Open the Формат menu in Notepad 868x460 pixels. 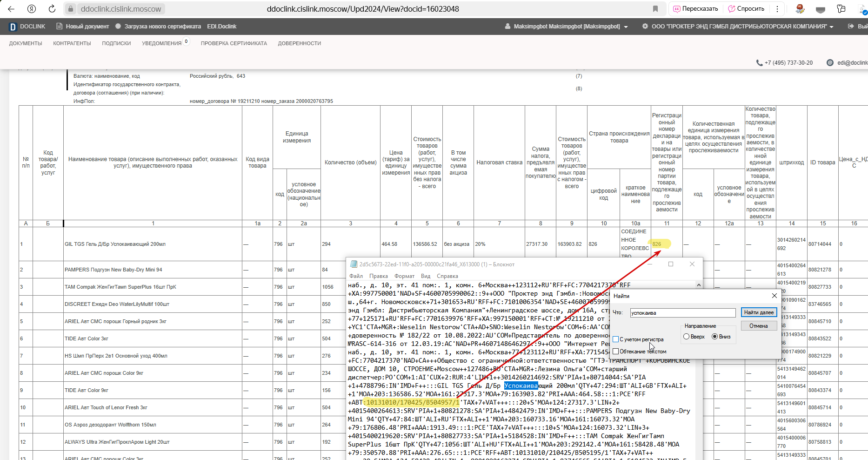(404, 276)
